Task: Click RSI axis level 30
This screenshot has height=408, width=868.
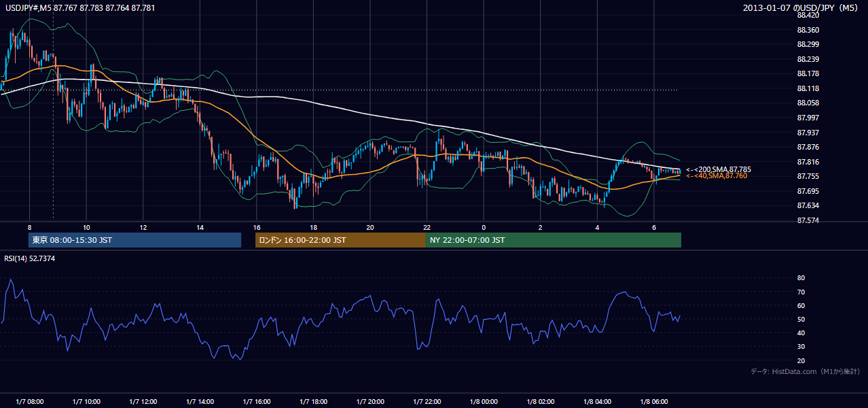Action: (x=801, y=347)
